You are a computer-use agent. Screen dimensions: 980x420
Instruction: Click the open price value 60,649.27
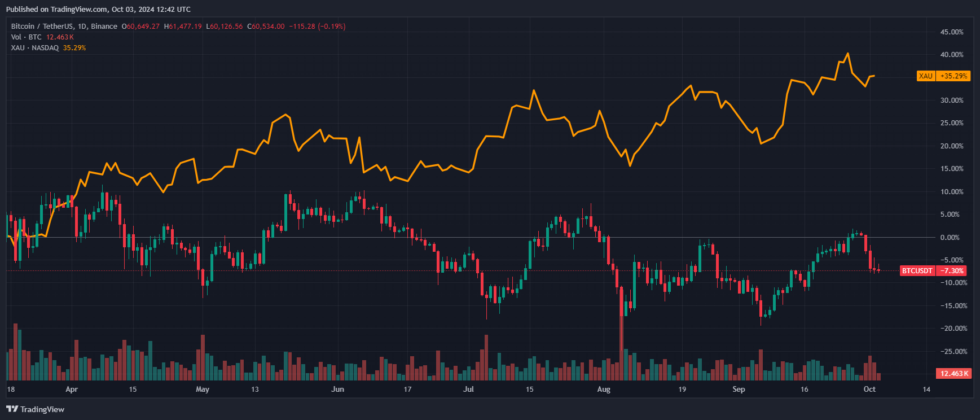(143, 27)
